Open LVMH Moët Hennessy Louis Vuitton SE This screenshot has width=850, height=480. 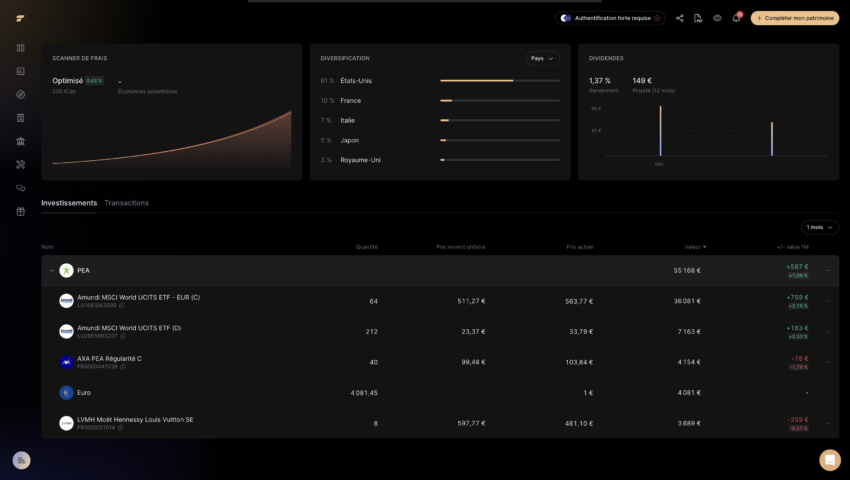tap(135, 419)
